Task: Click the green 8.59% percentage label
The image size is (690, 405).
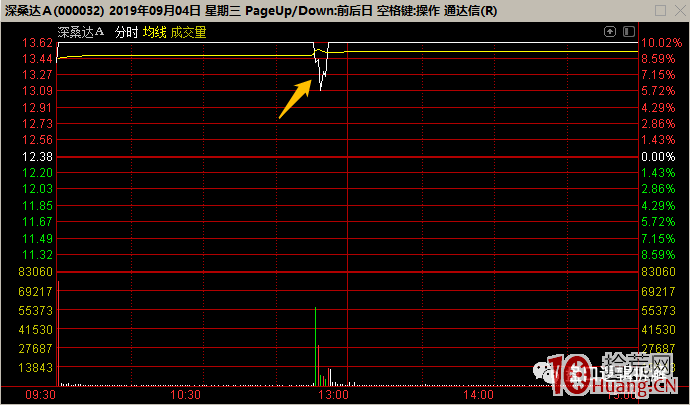Action: pyautogui.click(x=658, y=255)
